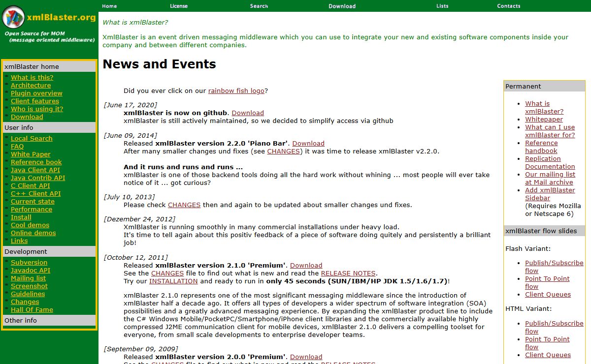Open the RELEASE NOTES link for 2.1.0
Image resolution: width=591 pixels, height=364 pixels.
click(x=349, y=273)
